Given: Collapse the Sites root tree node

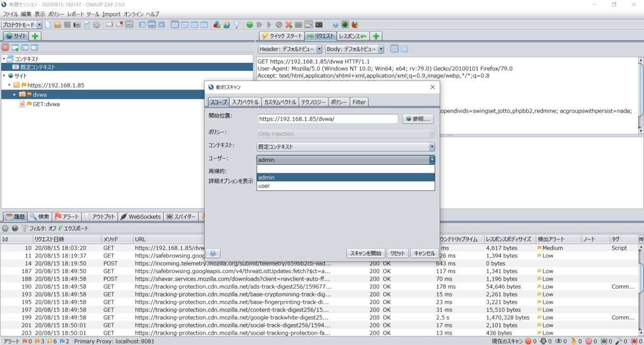Looking at the screenshot, I should point(4,76).
